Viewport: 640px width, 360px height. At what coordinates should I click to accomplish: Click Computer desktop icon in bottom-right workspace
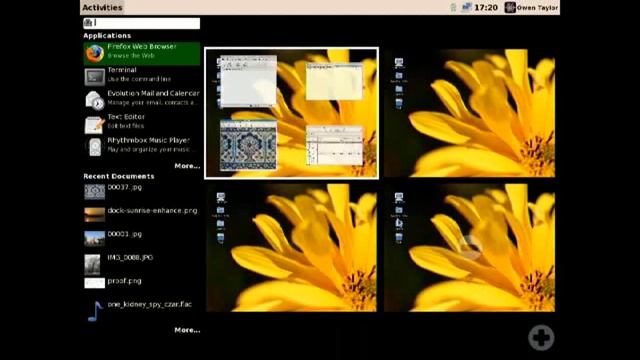[399, 198]
